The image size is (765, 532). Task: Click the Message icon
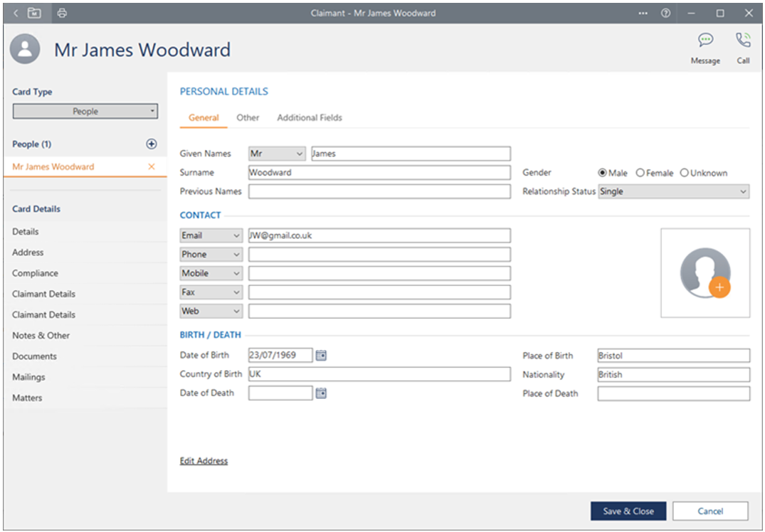coord(705,41)
